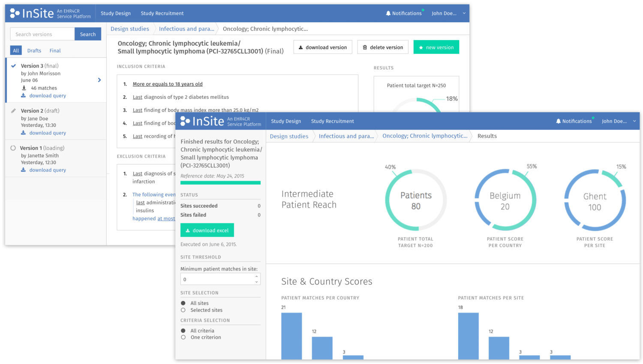Open Study Recruitment menu in front window
This screenshot has height=364, width=643.
click(x=333, y=121)
